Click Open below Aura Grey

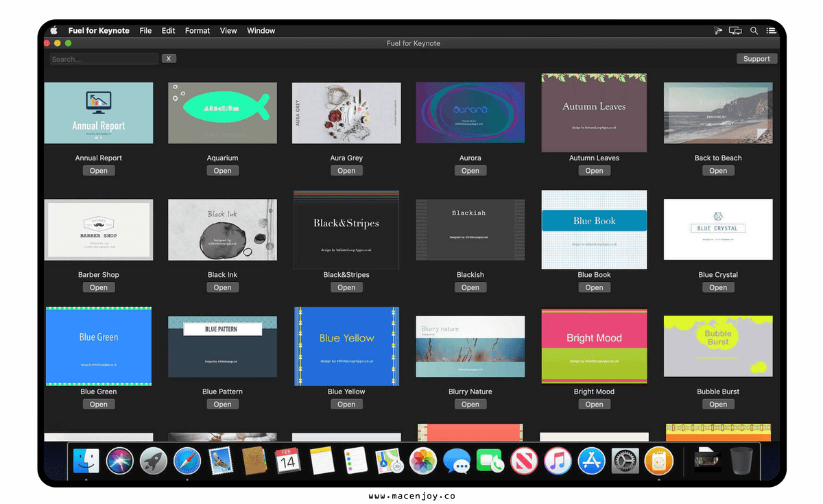tap(346, 171)
